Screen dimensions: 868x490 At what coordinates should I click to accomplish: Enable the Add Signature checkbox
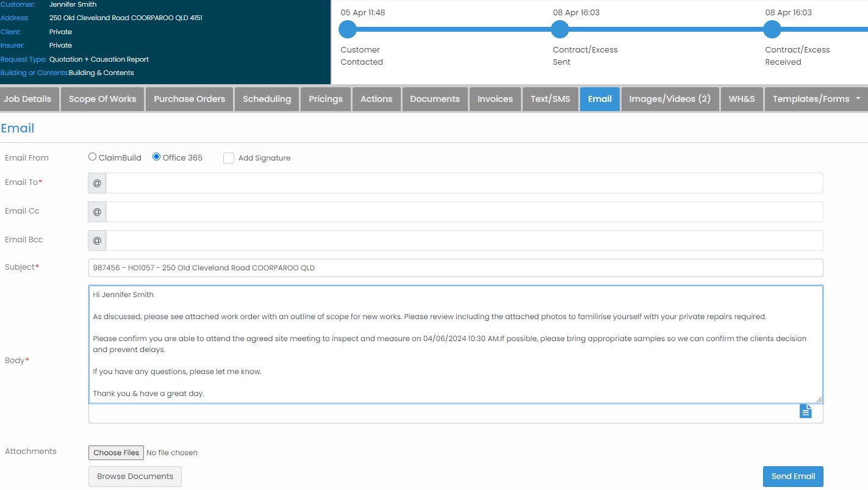click(x=229, y=158)
